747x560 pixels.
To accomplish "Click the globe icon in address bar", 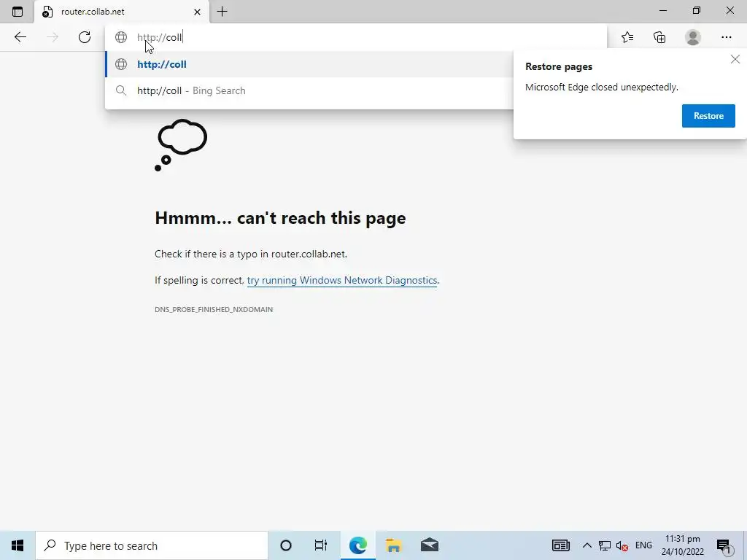I will coord(121,37).
